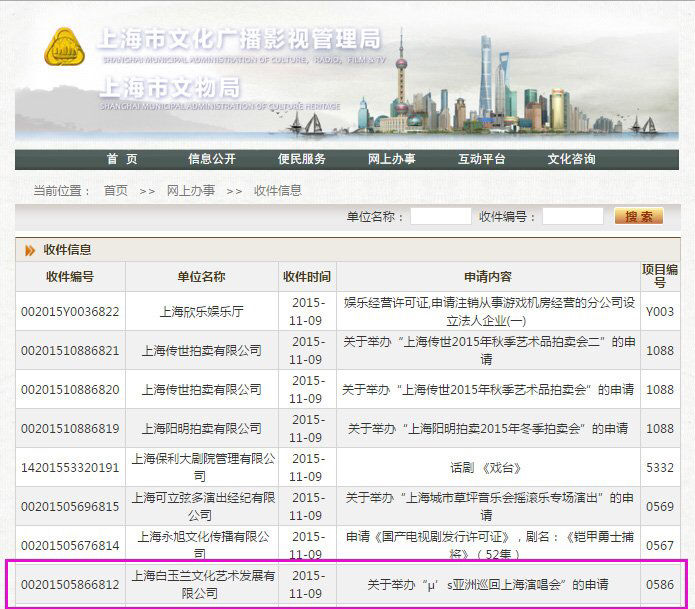Click 收件信息 in the breadcrumb
695x609 pixels.
(x=277, y=191)
